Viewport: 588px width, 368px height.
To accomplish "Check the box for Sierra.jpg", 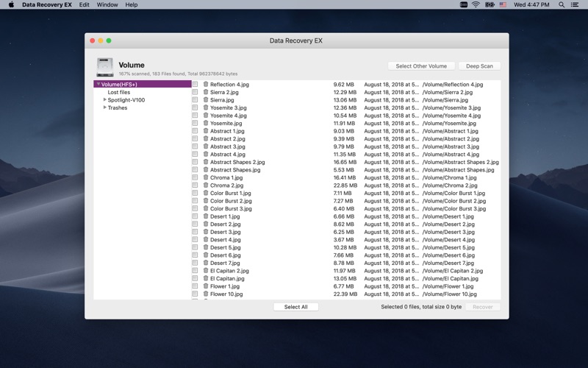I will [195, 100].
